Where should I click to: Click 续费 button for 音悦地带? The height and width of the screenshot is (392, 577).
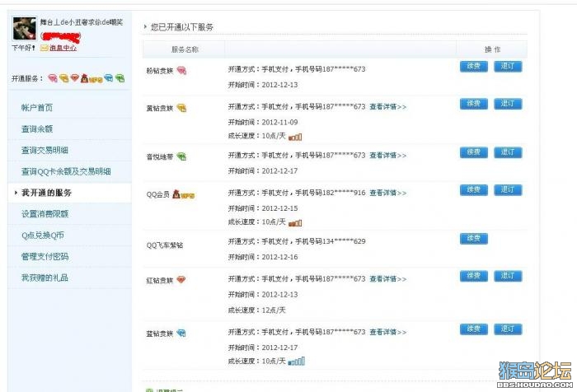click(474, 152)
